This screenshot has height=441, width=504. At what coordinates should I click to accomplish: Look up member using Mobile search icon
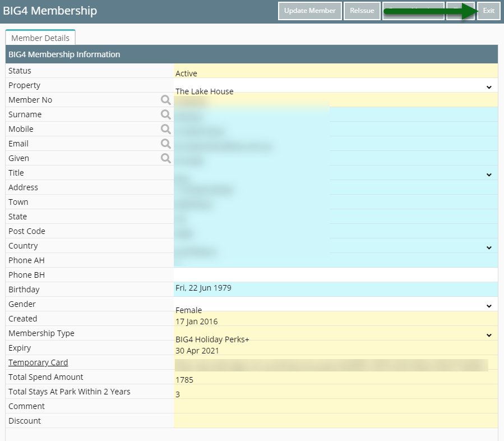(x=165, y=128)
